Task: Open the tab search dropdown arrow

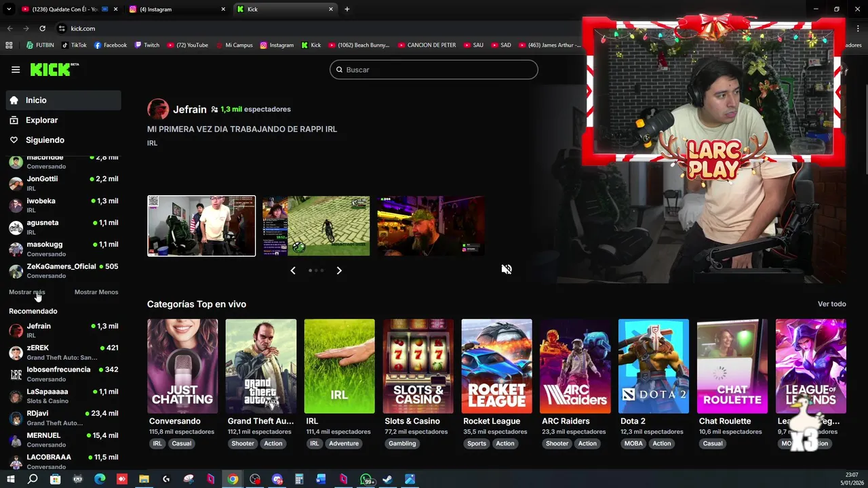Action: point(9,9)
